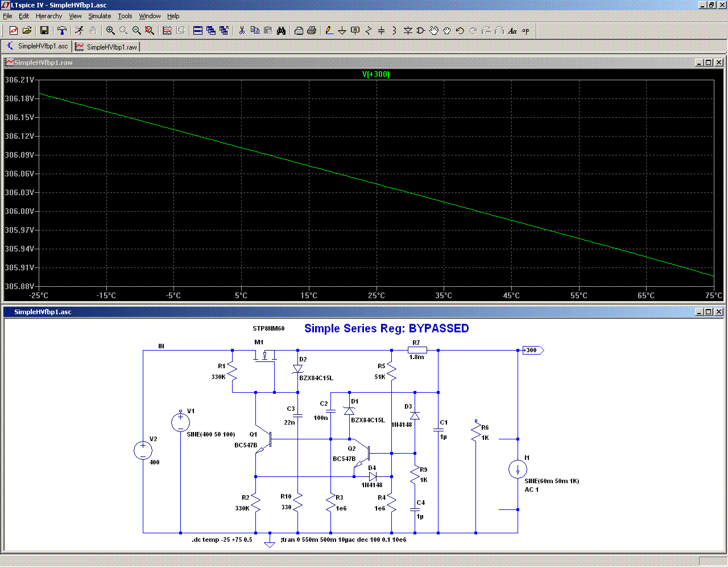Select the Place Diode tool
Viewport: 728px width, 568px height.
408,31
